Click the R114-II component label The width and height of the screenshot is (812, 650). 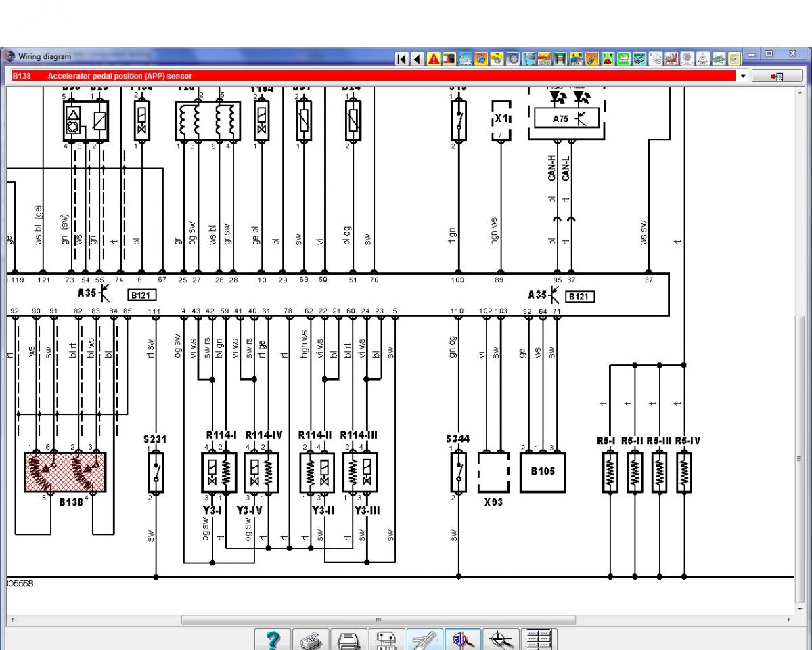click(x=315, y=434)
